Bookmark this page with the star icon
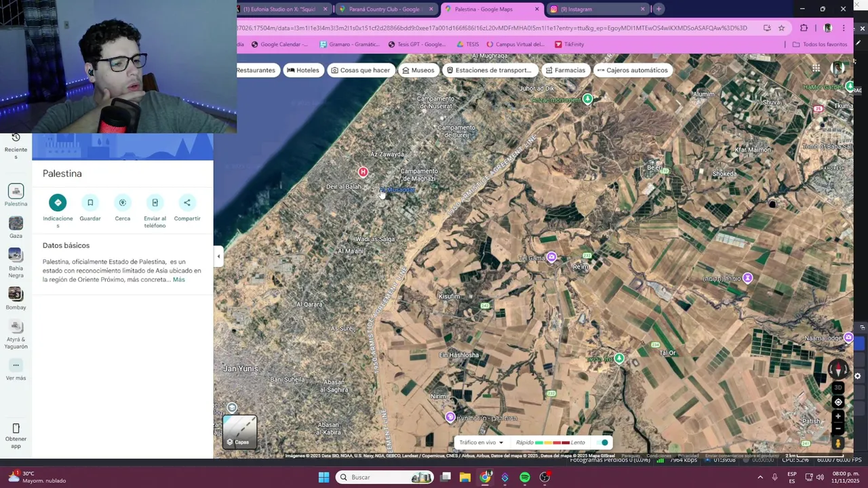This screenshot has height=488, width=868. coord(781,28)
